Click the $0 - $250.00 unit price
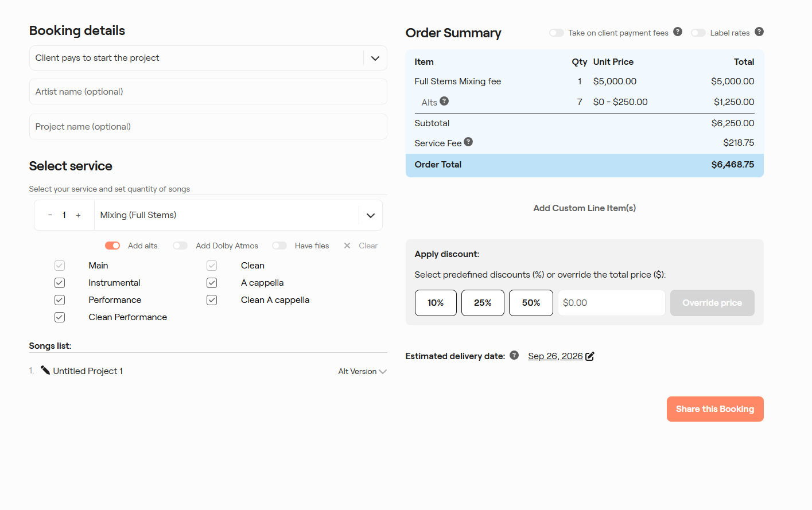 tap(620, 102)
